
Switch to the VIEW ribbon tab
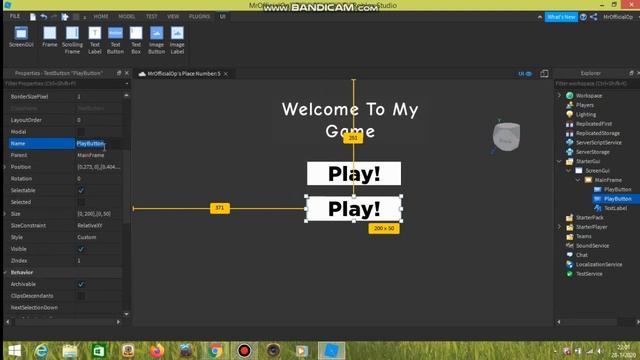pyautogui.click(x=173, y=16)
